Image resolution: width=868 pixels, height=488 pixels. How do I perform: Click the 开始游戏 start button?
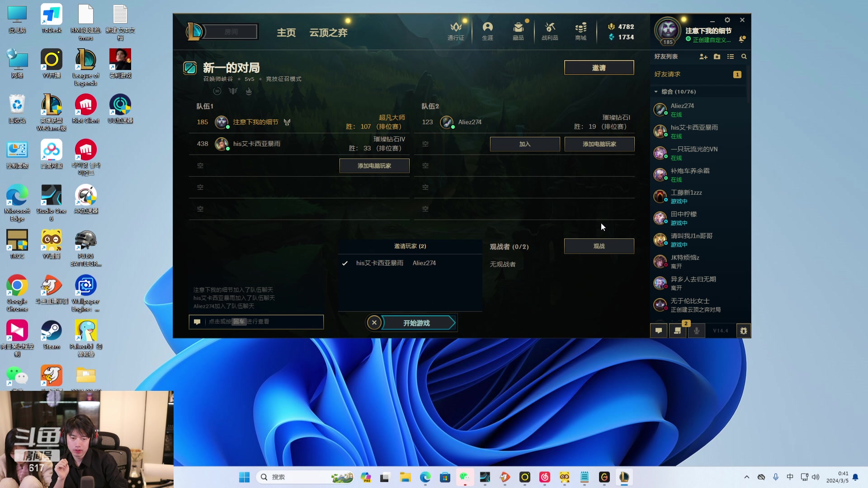tap(417, 323)
